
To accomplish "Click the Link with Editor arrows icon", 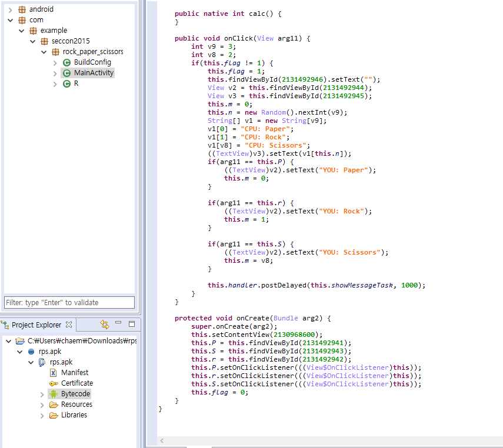I will click(105, 324).
